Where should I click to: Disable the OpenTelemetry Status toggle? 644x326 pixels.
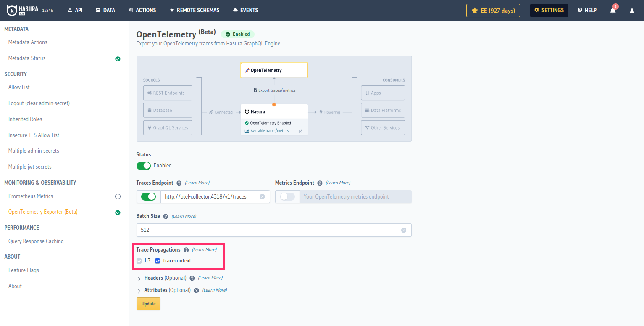tap(143, 166)
